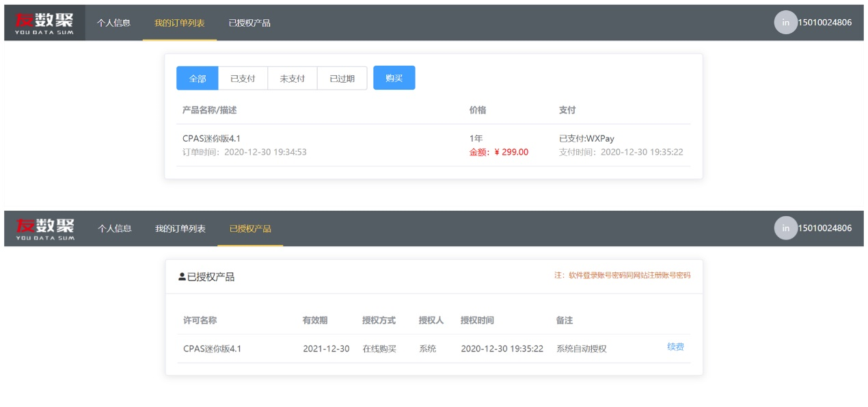The width and height of the screenshot is (868, 407).
Task: Click the 续费 link for CPAS迷你版4.1
Action: pos(675,347)
